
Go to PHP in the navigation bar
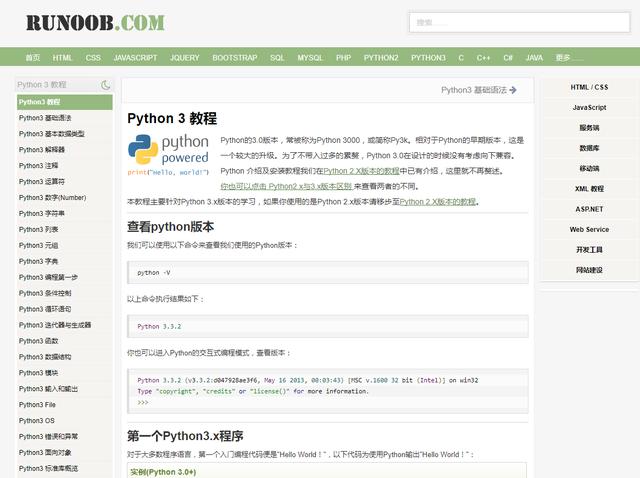click(343, 58)
